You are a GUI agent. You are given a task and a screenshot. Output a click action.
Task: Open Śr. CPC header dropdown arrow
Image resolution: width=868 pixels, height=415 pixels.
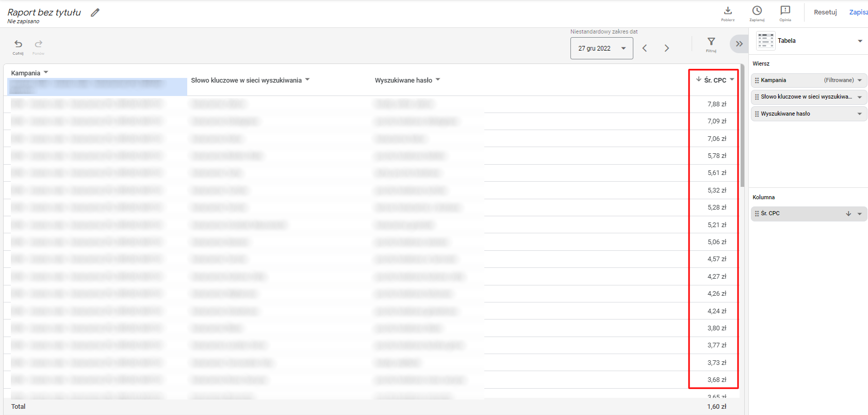(732, 79)
